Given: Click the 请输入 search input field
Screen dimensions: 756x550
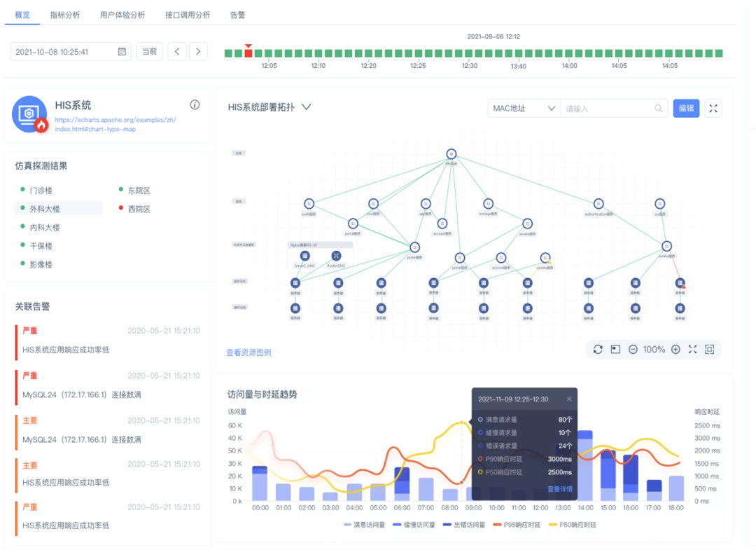Looking at the screenshot, I should click(605, 109).
